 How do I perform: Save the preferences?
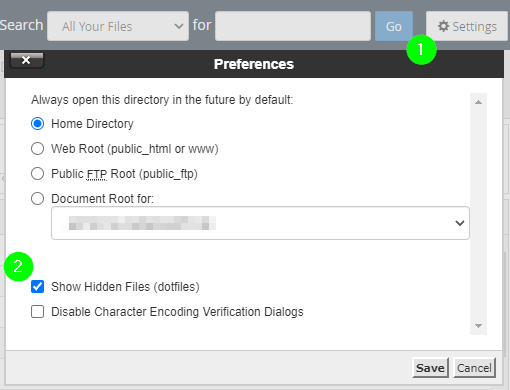pyautogui.click(x=430, y=368)
